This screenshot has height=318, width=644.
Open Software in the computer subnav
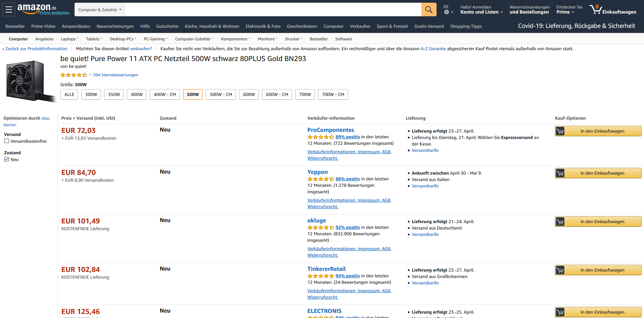click(x=343, y=39)
